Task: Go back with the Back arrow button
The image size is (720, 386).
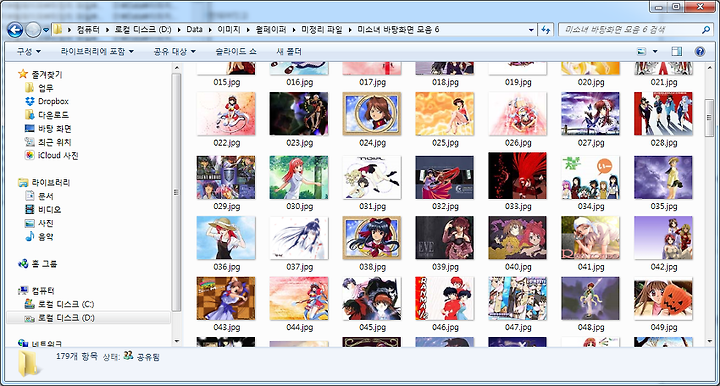Action: [15, 30]
